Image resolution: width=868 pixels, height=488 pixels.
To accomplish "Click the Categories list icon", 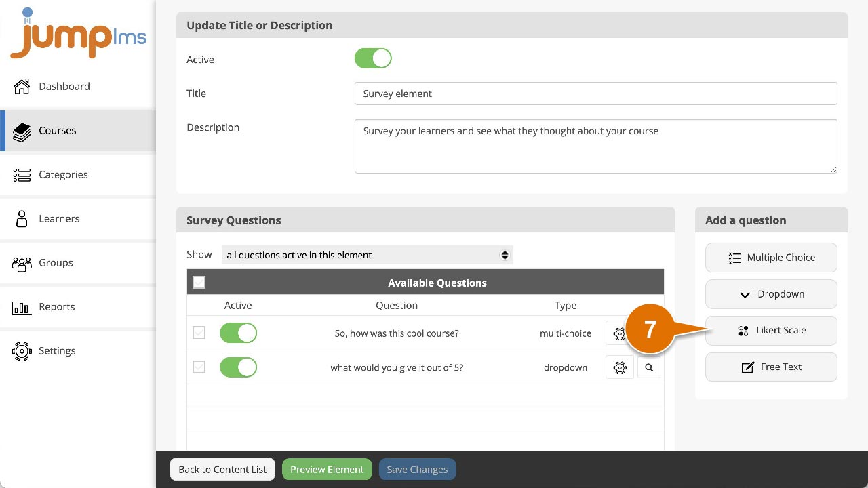I will pos(22,174).
